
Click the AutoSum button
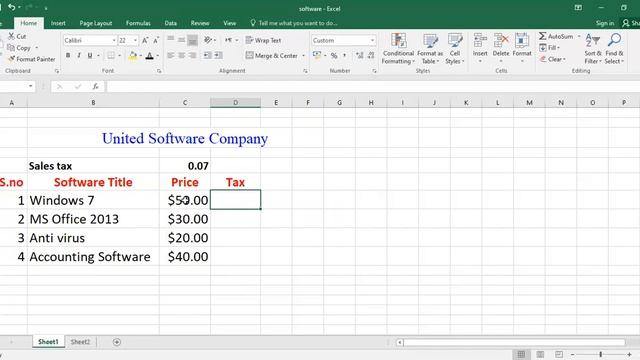pyautogui.click(x=556, y=36)
